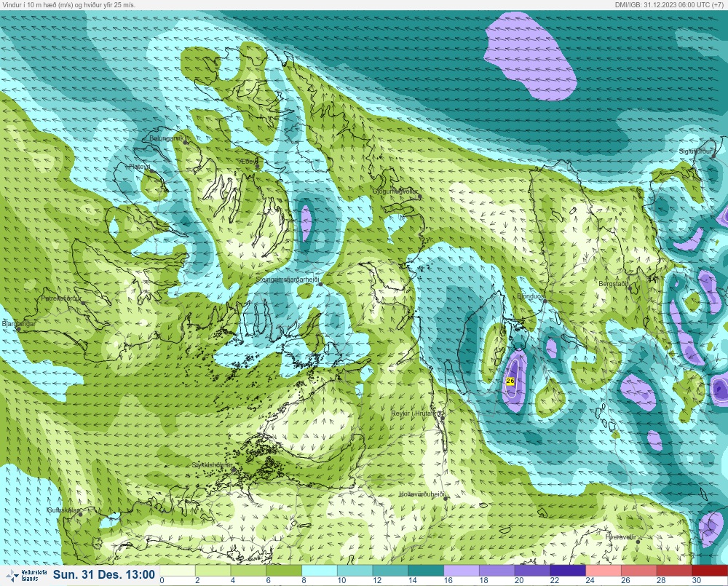Click the Steingrímsfjarðarheiði station label

[x=288, y=280]
